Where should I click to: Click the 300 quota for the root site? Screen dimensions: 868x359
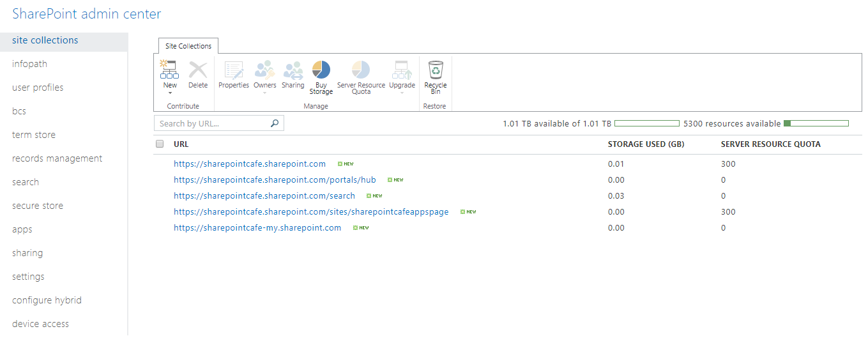[x=728, y=164]
